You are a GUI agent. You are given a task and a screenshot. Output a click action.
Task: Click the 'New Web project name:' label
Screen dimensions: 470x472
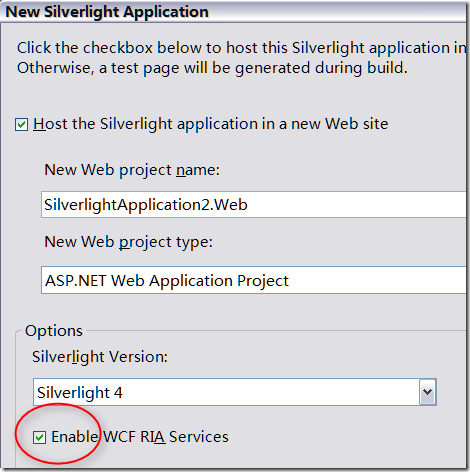point(132,170)
